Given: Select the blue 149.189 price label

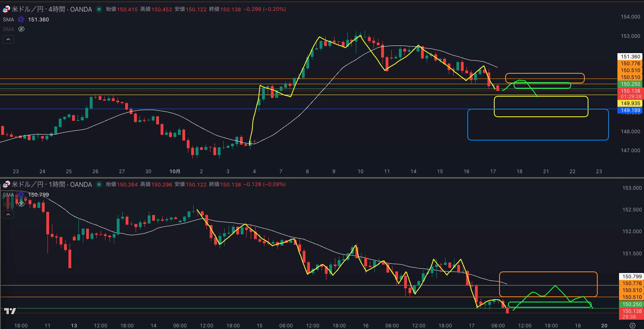Looking at the screenshot, I should [630, 110].
